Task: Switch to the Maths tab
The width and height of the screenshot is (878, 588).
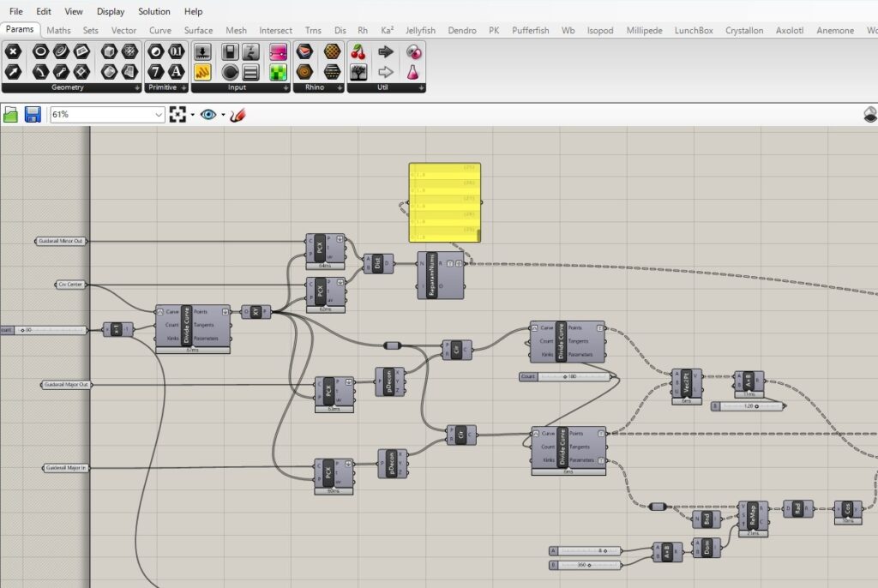Action: click(x=58, y=30)
